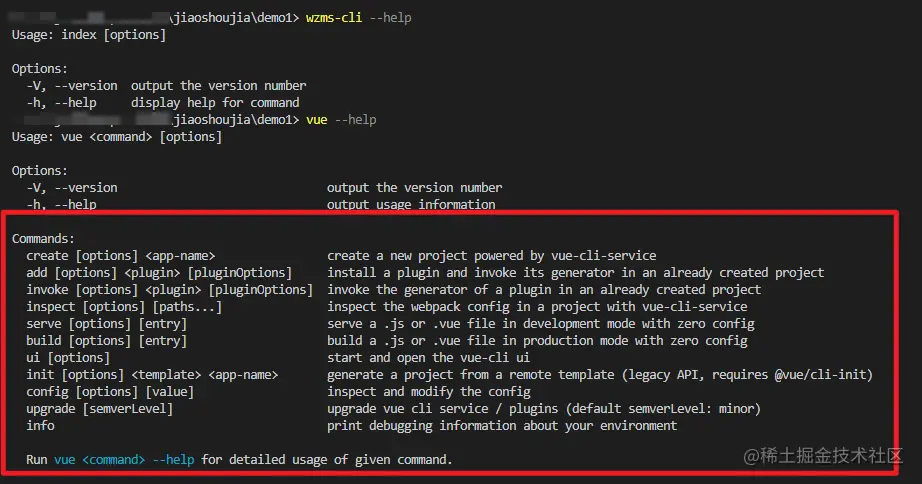Click the 'info' command row

point(40,426)
